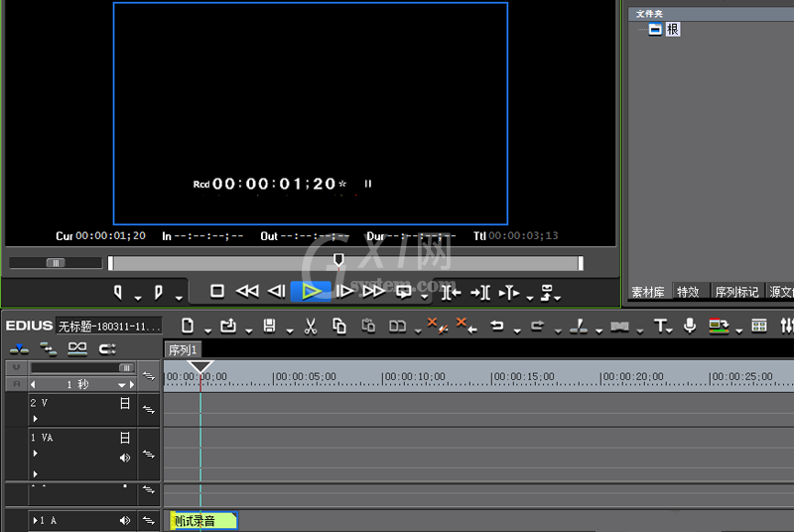This screenshot has width=794, height=532.
Task: Set default transition icon
Action: coord(619,327)
